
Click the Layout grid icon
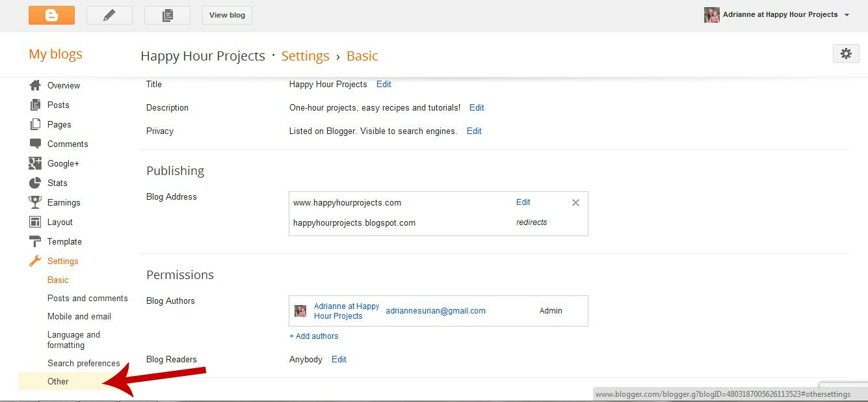point(35,222)
